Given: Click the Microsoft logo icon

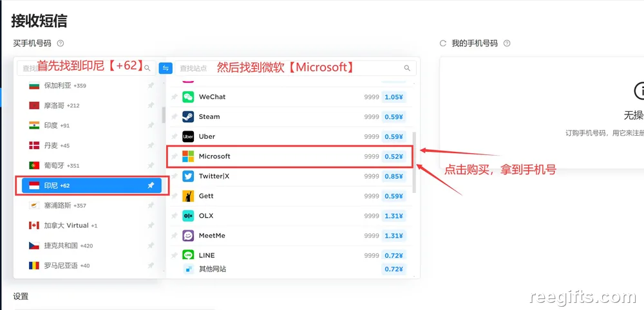Looking at the screenshot, I should [x=188, y=156].
